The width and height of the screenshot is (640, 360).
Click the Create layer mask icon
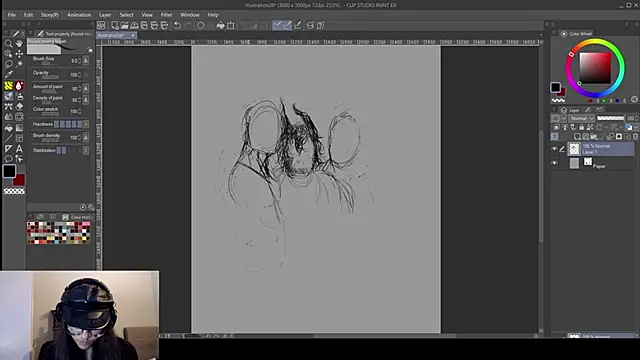pyautogui.click(x=619, y=137)
